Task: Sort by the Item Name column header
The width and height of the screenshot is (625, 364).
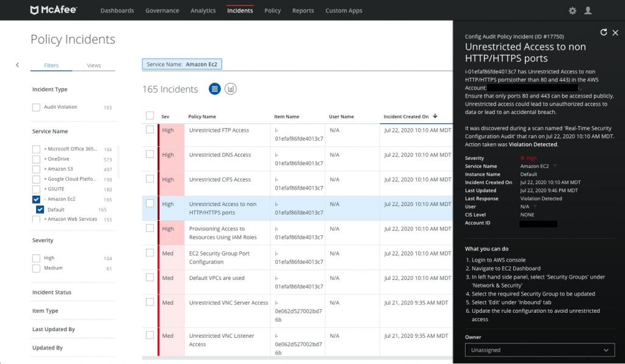Action: click(287, 116)
